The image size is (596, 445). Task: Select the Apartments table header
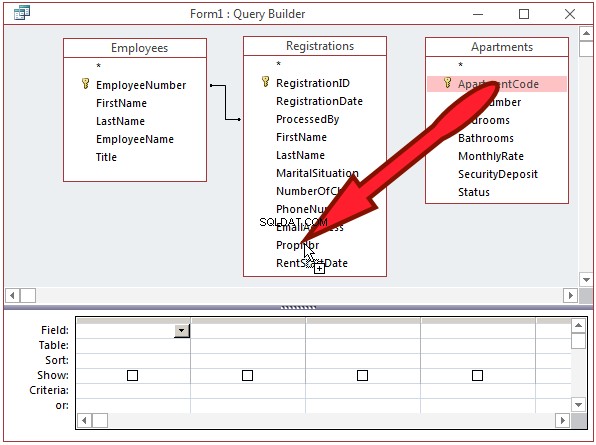coord(502,47)
